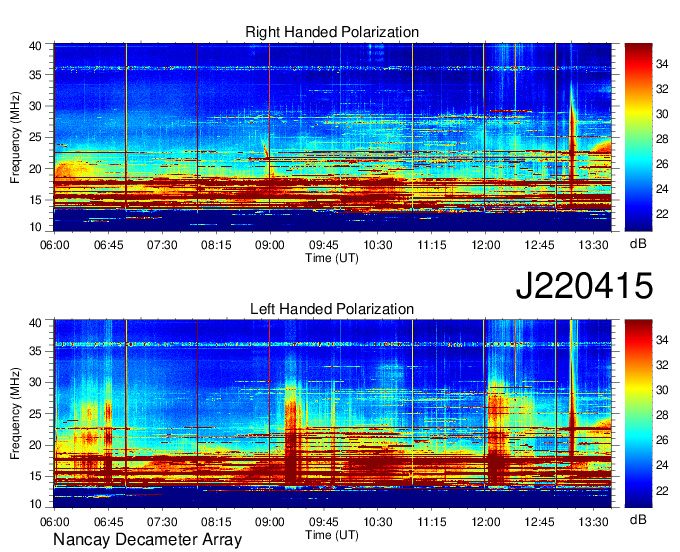Click the 06:45 tick on Right Handed time axis
680x552 pixels.
(108, 245)
